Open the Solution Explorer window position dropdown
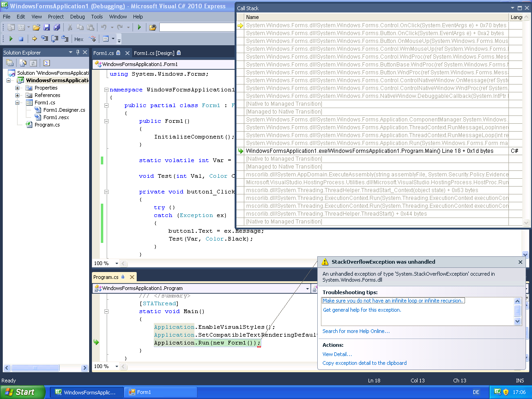The height and width of the screenshot is (399, 532). click(71, 52)
